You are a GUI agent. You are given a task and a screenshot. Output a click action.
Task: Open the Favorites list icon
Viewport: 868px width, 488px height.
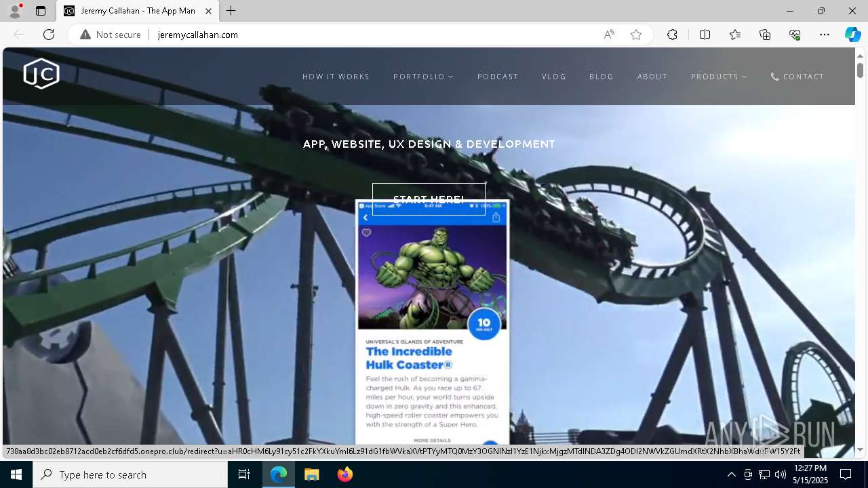[735, 35]
